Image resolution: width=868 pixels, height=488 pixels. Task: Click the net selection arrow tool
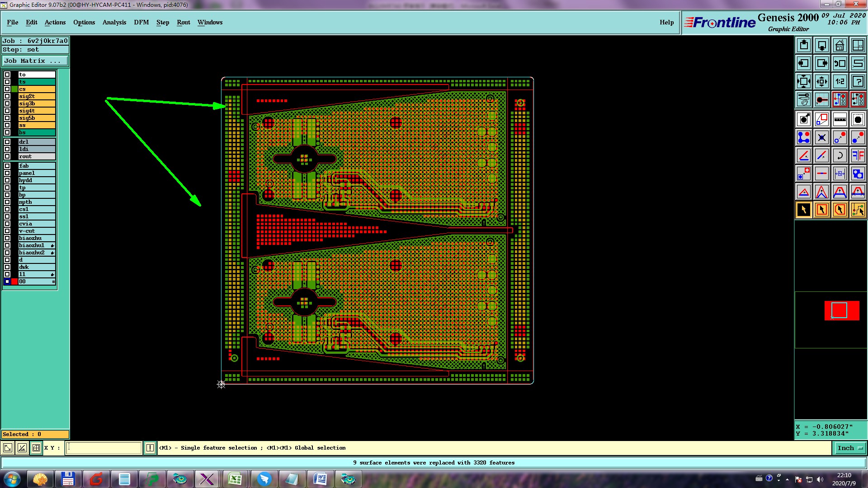[x=858, y=210]
